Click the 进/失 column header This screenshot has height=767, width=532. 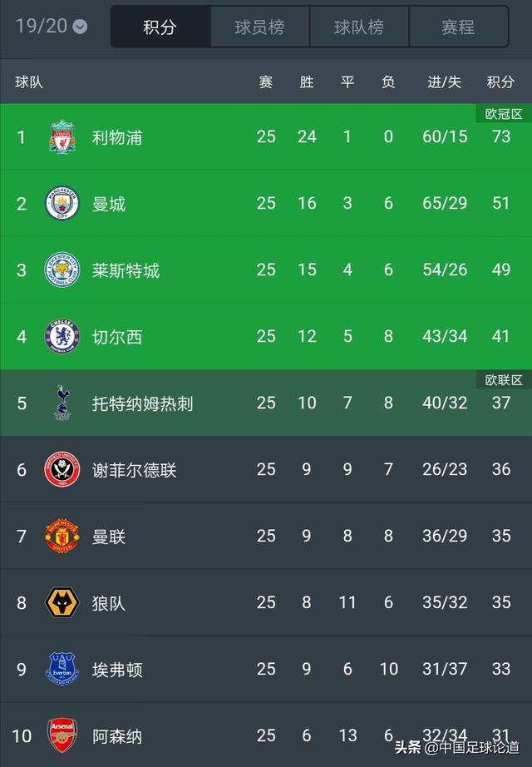444,82
